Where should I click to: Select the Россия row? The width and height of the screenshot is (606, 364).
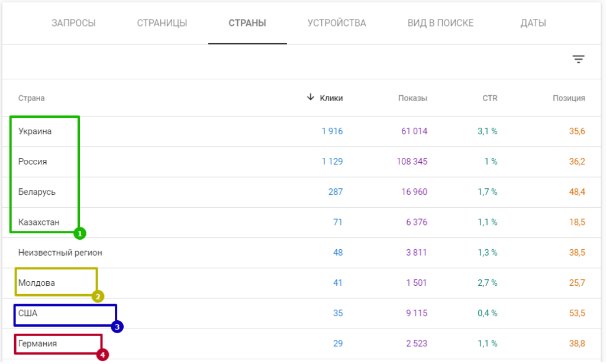pyautogui.click(x=301, y=162)
